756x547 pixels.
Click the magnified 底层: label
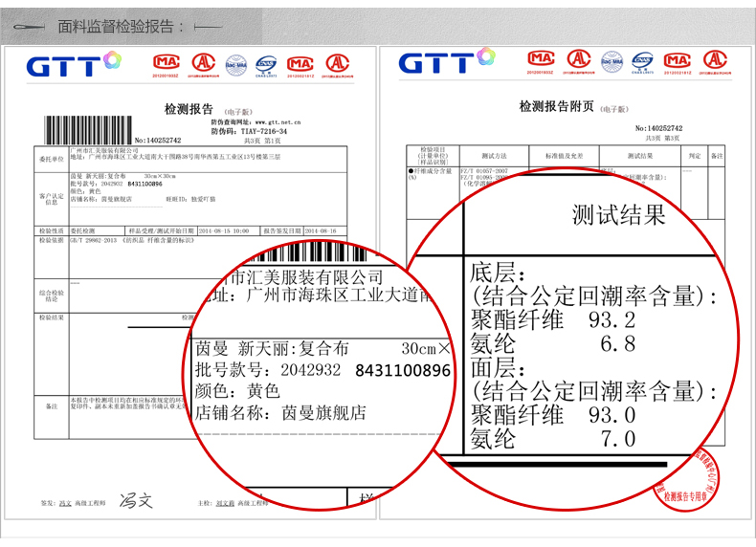tap(498, 273)
